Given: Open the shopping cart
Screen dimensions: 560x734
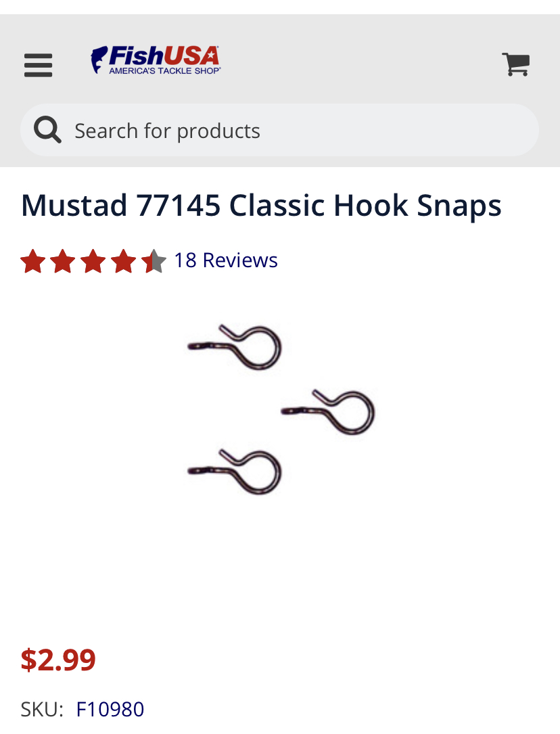Looking at the screenshot, I should [x=515, y=64].
